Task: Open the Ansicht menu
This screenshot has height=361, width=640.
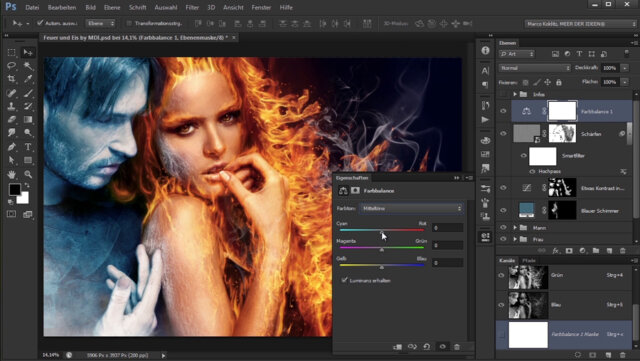Action: [233, 7]
